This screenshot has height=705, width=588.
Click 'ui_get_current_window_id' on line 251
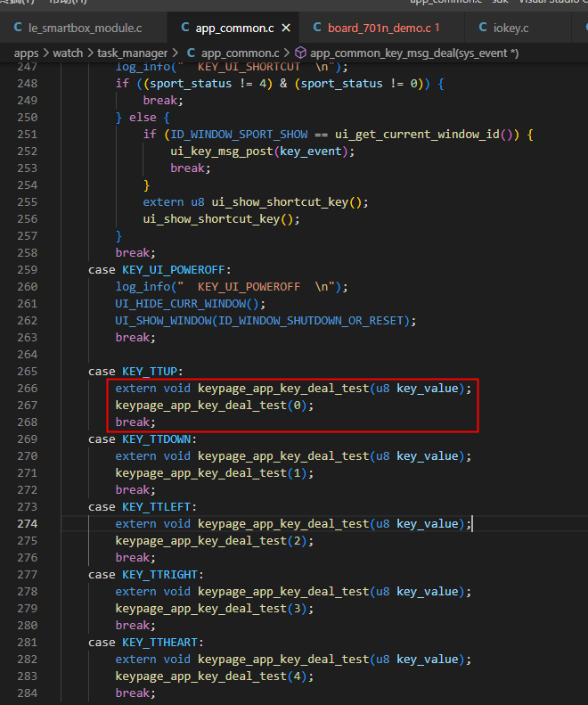click(417, 135)
